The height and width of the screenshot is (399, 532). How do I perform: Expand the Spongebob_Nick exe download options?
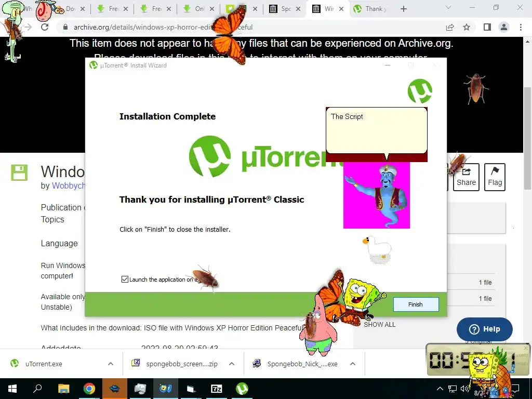click(353, 364)
